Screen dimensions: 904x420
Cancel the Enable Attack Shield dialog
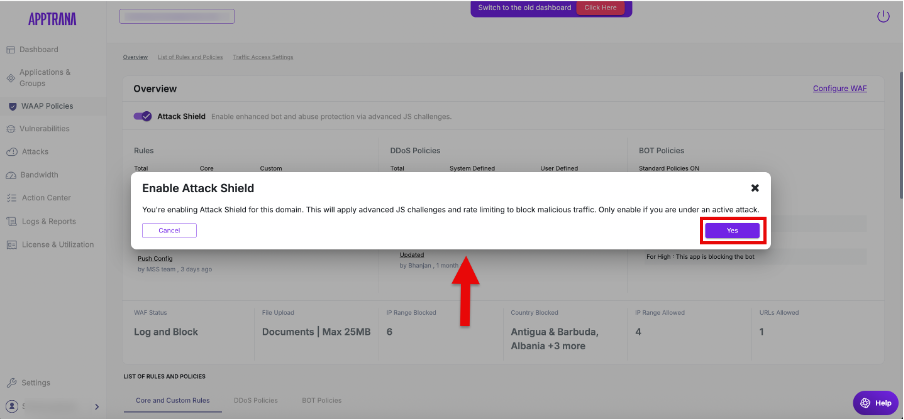[x=170, y=230]
